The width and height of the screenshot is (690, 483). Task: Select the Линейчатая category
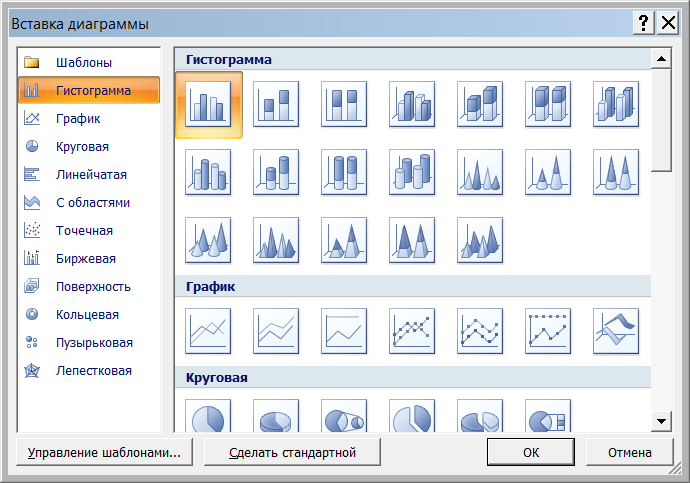(x=89, y=175)
